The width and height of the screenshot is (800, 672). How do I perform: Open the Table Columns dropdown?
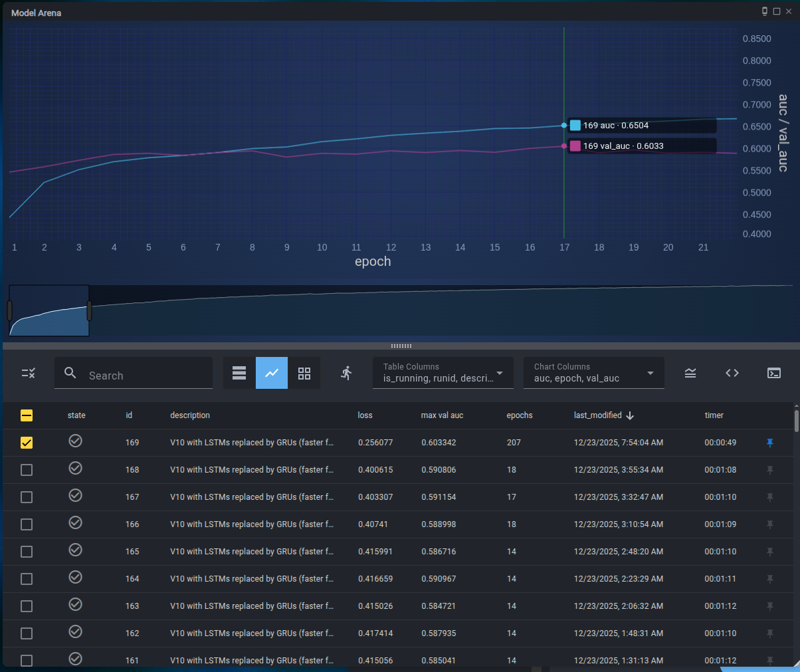443,373
